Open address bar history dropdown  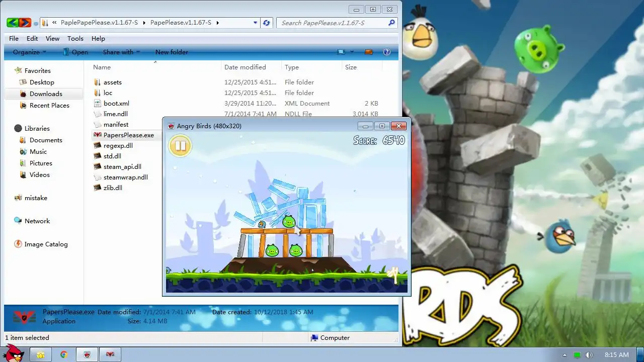tap(255, 23)
